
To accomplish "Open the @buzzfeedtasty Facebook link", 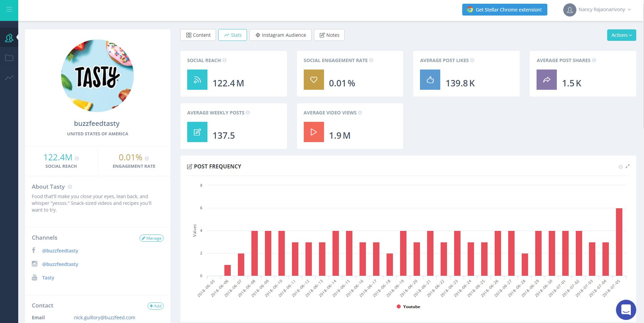I will coord(60,251).
